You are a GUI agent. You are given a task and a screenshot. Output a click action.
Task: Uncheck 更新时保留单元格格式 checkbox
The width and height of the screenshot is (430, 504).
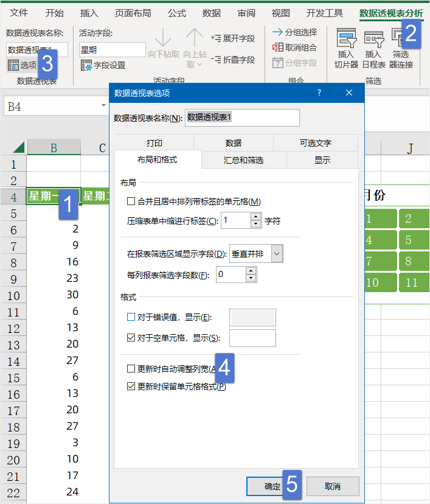131,386
